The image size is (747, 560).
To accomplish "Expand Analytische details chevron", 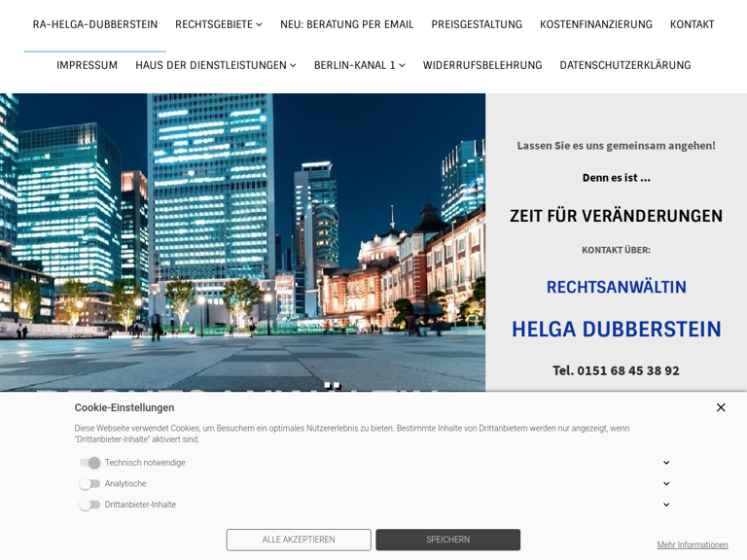I will (666, 483).
